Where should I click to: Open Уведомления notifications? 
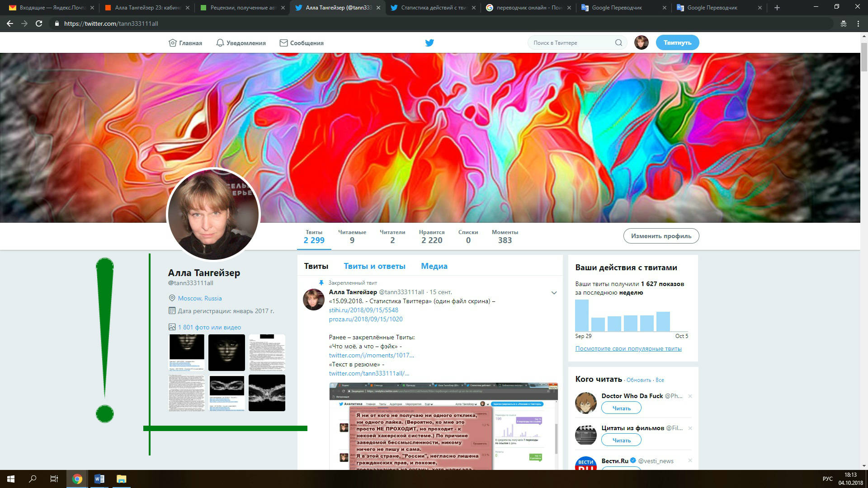[x=241, y=43]
